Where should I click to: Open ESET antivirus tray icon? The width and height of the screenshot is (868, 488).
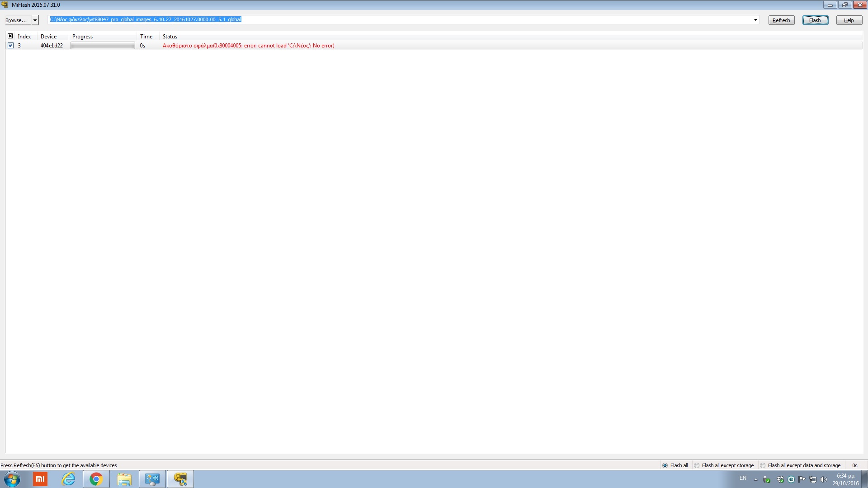791,479
